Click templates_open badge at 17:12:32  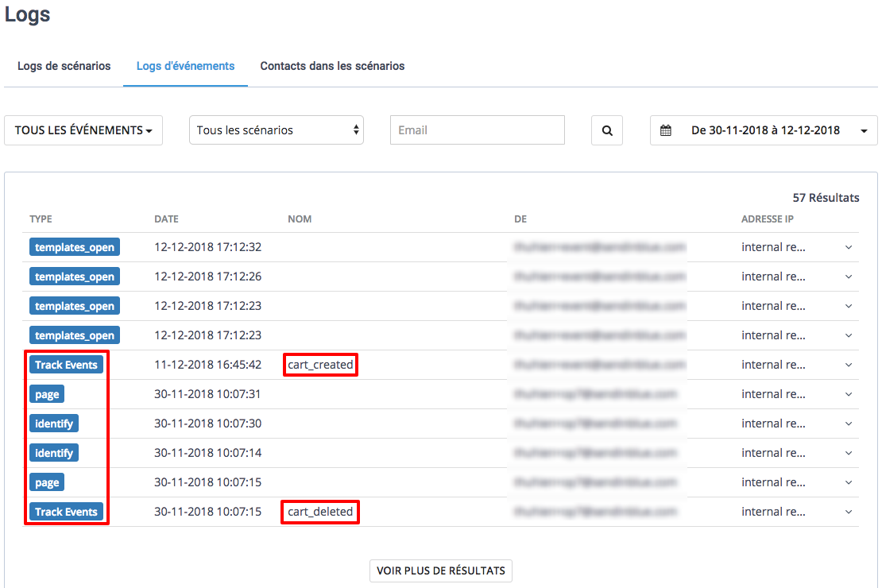[x=75, y=247]
